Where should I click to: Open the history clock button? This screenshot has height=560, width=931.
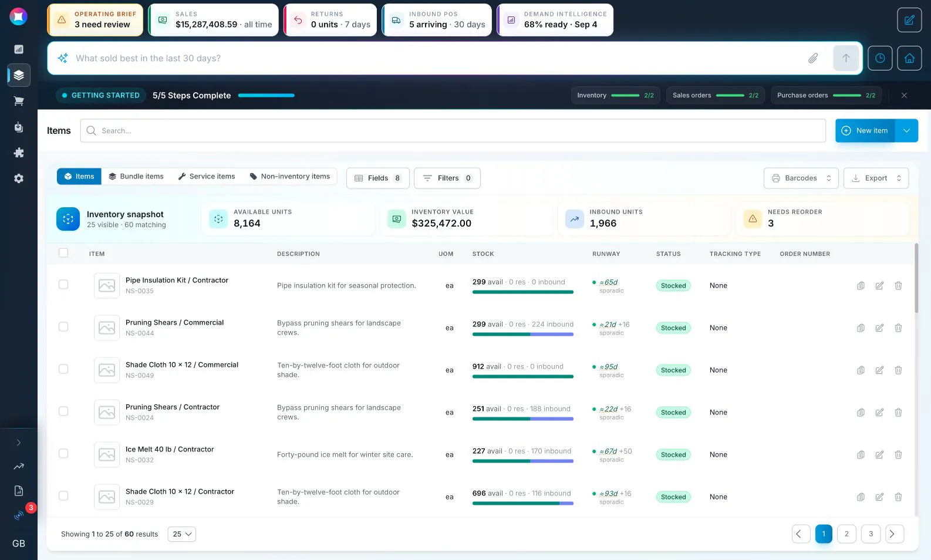880,58
